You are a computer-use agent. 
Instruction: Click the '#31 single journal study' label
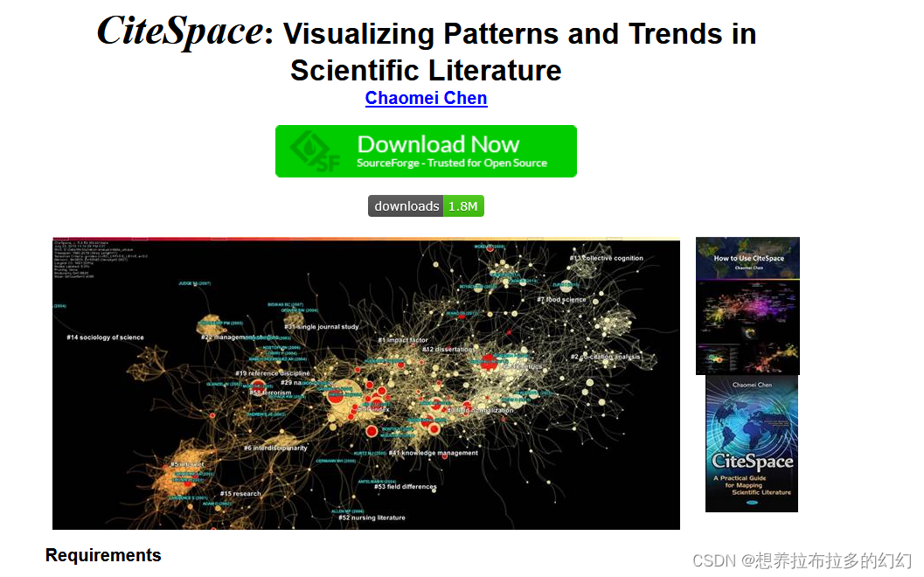point(322,326)
